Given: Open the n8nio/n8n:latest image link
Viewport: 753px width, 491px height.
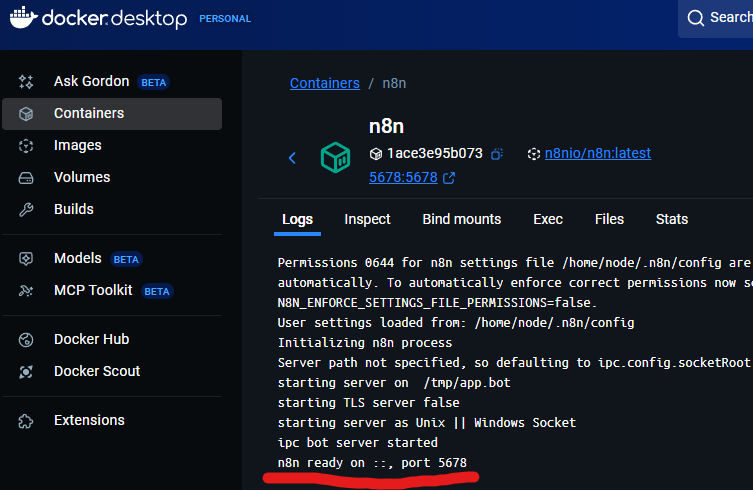Looking at the screenshot, I should tap(598, 153).
